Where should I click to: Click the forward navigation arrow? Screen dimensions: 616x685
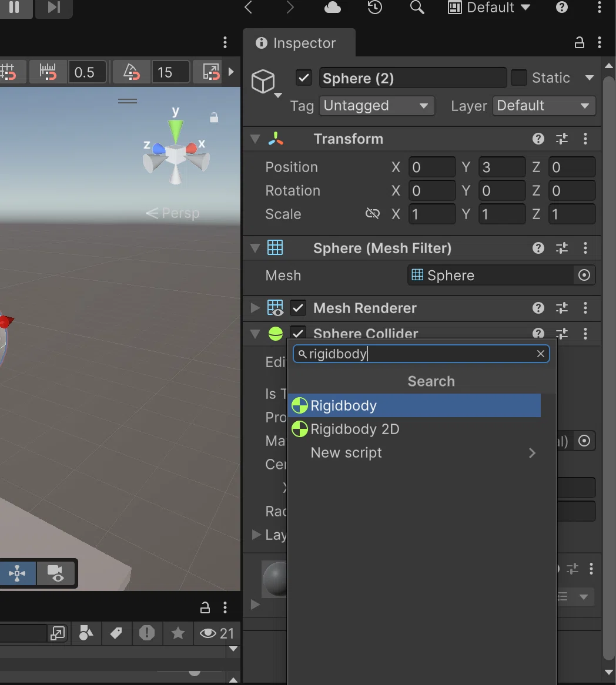[x=290, y=8]
